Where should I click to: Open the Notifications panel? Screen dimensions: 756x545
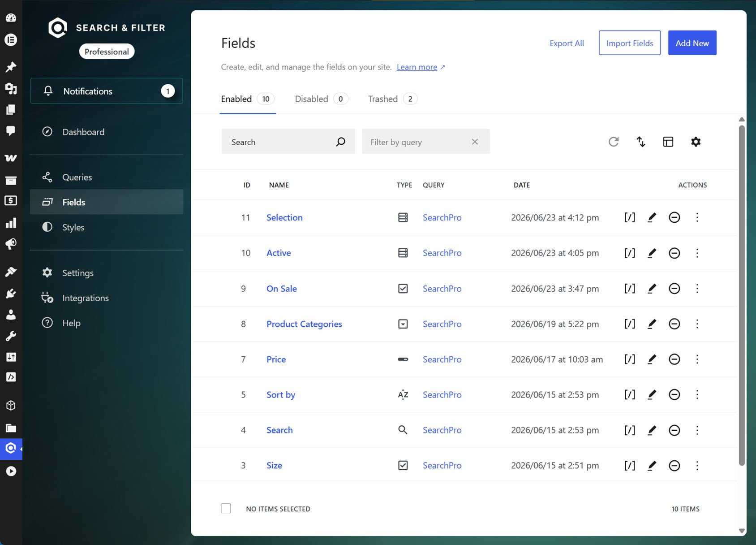[107, 91]
